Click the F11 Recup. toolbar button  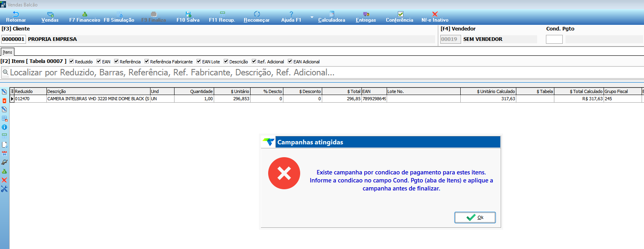point(222,17)
